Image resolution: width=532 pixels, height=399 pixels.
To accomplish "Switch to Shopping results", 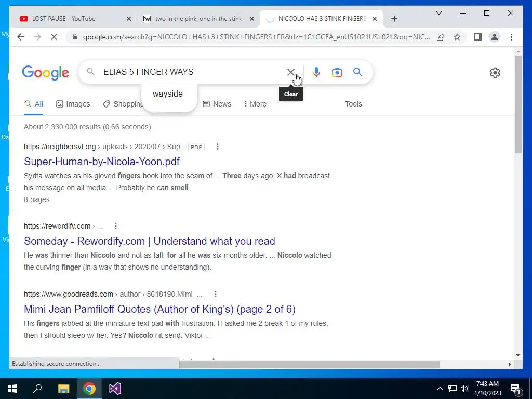I will point(123,104).
